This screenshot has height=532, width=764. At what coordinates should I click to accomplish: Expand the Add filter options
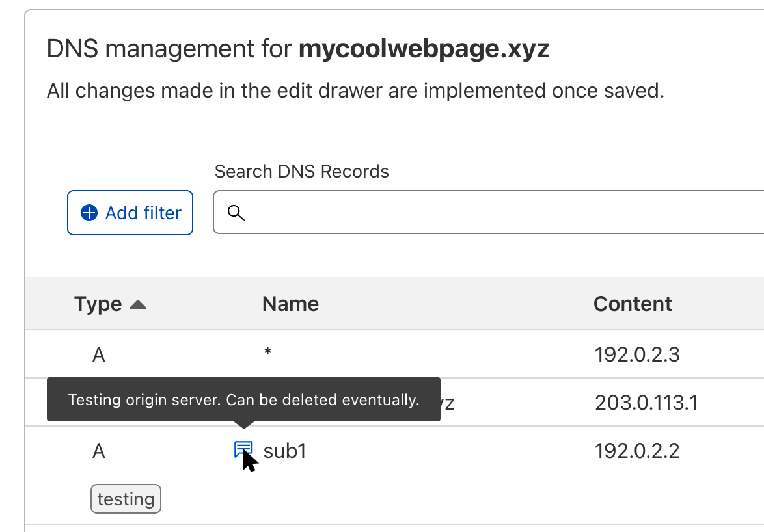click(x=130, y=213)
